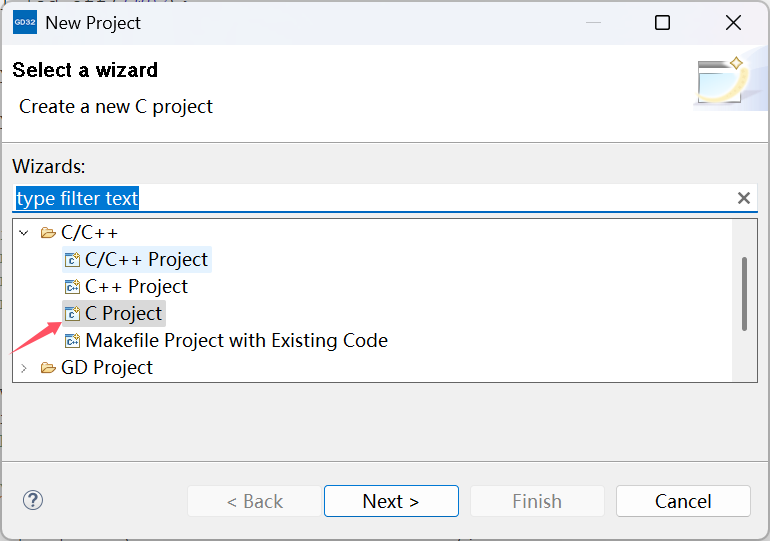Open the help question mark icon
Image resolution: width=770 pixels, height=541 pixels.
(33, 500)
